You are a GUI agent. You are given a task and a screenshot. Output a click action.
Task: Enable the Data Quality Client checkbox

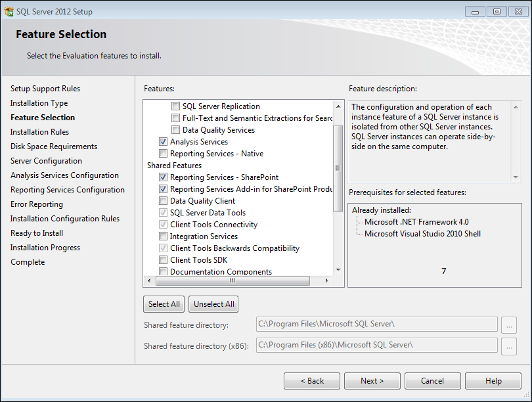coord(163,201)
